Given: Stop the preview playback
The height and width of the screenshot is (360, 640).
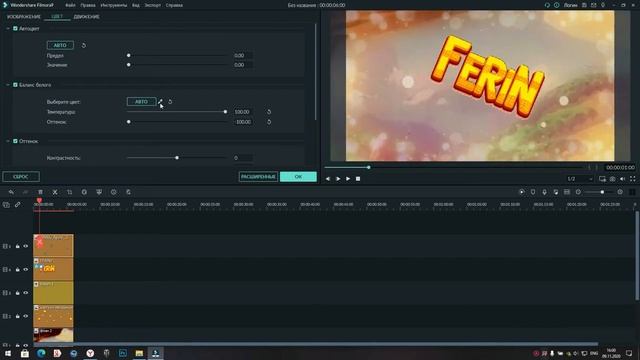Looking at the screenshot, I should [x=358, y=179].
